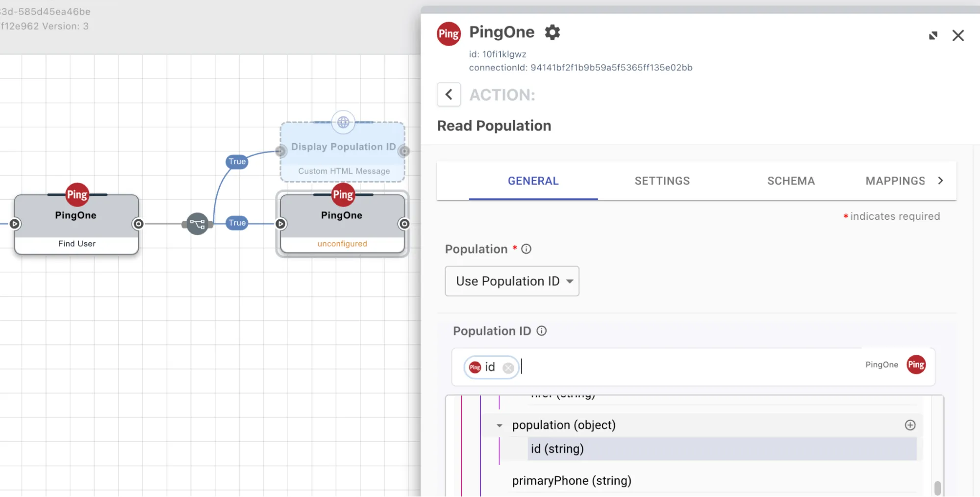Close the PingOne panel

[958, 36]
